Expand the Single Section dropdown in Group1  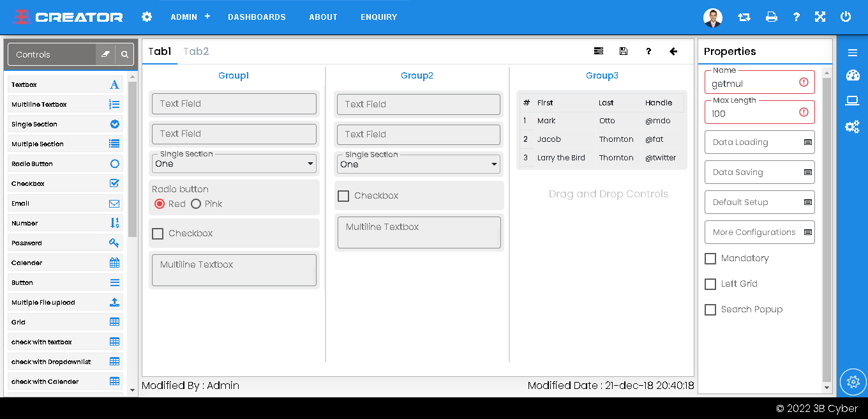234,164
